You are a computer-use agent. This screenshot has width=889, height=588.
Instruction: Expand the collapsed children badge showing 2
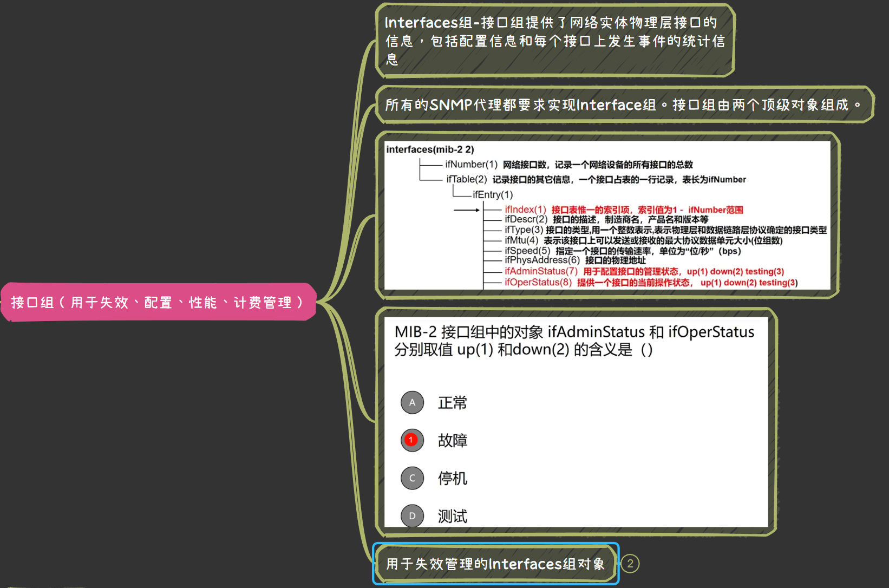(630, 564)
